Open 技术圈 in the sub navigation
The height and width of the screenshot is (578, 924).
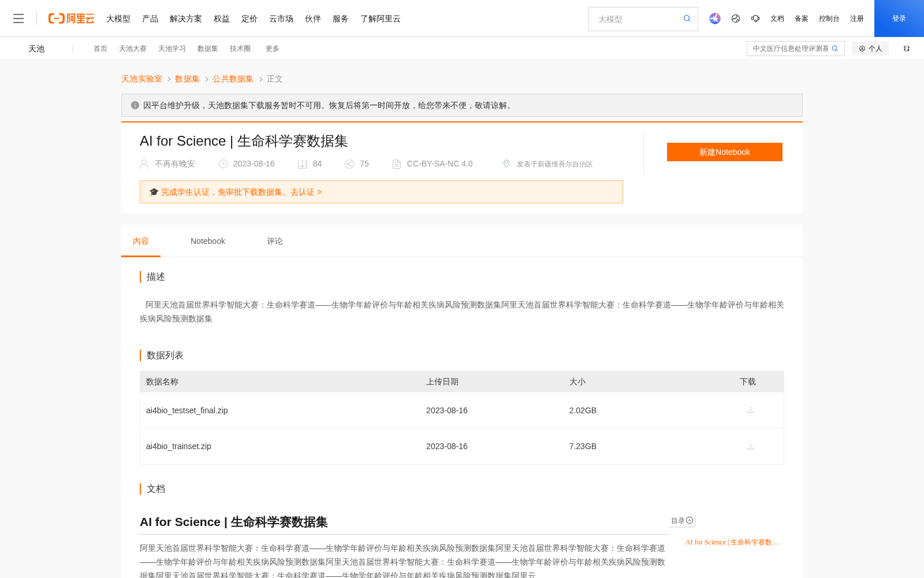pos(240,49)
